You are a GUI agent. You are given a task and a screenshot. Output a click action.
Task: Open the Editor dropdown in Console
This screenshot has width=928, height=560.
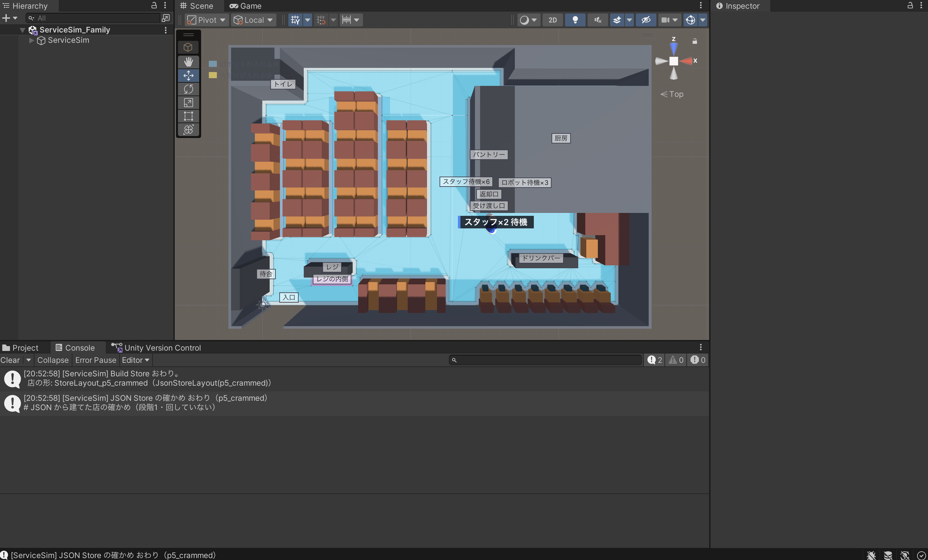[135, 360]
